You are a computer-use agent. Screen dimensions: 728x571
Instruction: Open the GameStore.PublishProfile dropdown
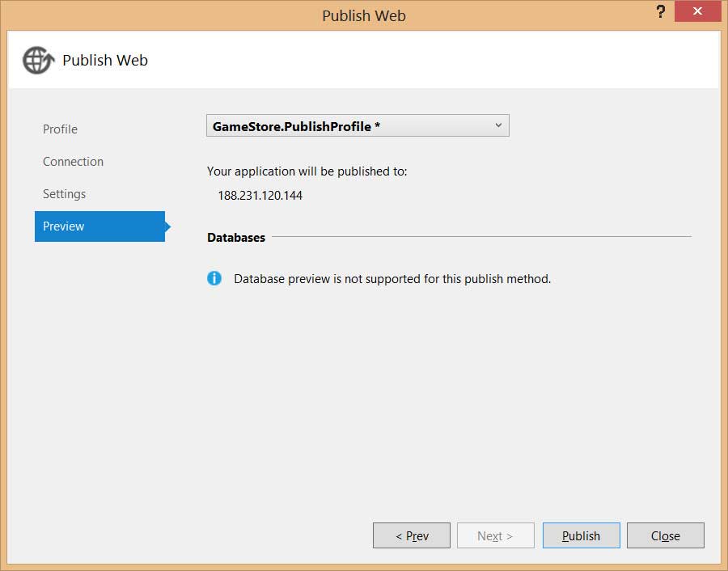tap(358, 126)
